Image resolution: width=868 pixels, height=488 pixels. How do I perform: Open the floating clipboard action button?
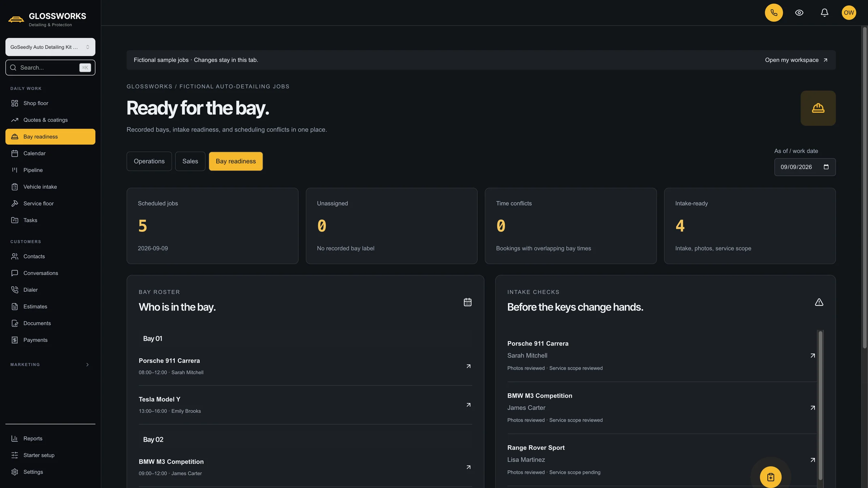pos(770,477)
